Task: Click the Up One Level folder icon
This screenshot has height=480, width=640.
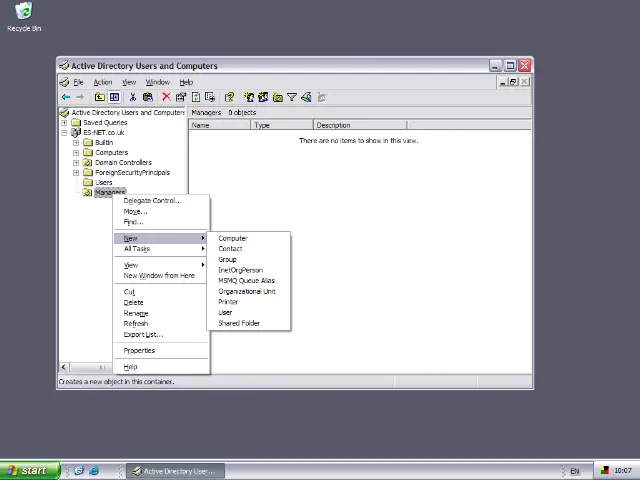Action: [x=100, y=97]
